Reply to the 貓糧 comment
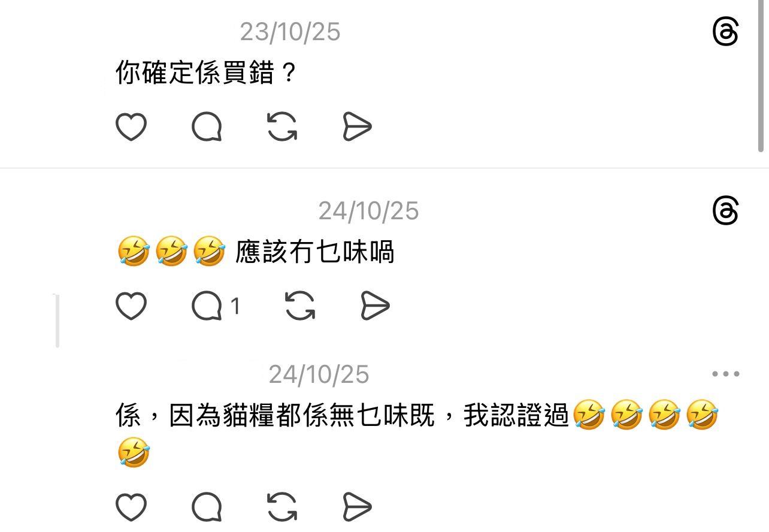The width and height of the screenshot is (769, 532). [207, 507]
